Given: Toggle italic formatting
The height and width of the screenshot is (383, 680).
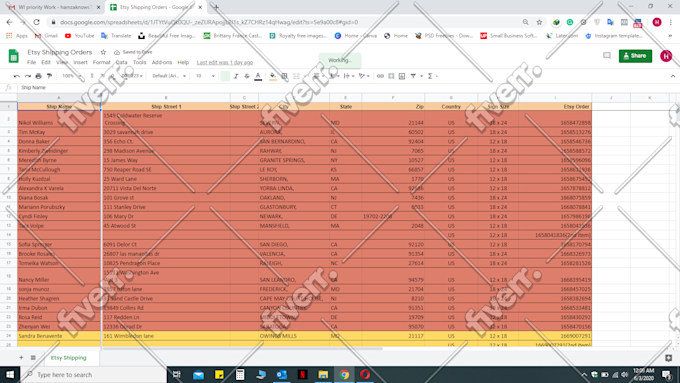Looking at the screenshot, I should [236, 76].
